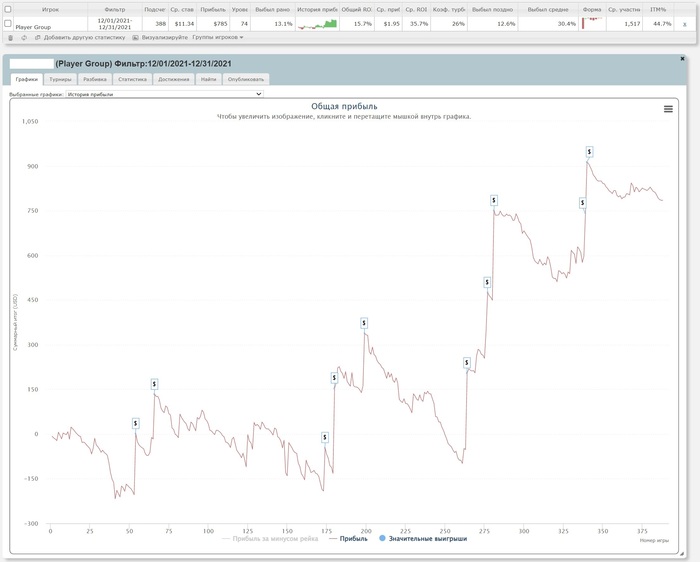Click the 1,517 average entrants value
Screen dimensions: 700x562
pyautogui.click(x=632, y=24)
